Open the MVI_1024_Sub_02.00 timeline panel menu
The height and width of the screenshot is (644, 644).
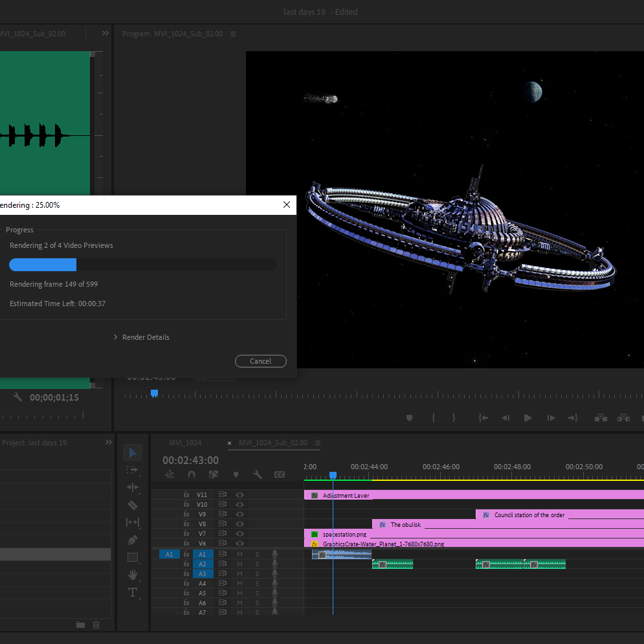[x=318, y=443]
